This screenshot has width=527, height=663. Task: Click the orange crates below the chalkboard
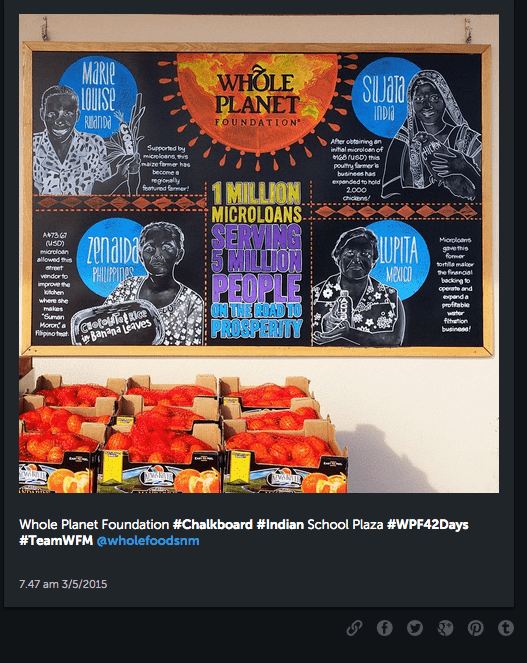tap(183, 433)
